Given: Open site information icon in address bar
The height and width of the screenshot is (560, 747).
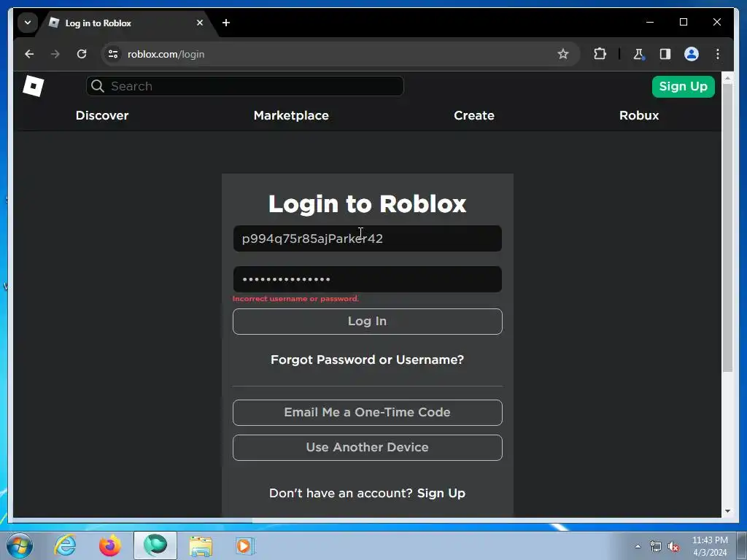Looking at the screenshot, I should tap(113, 54).
